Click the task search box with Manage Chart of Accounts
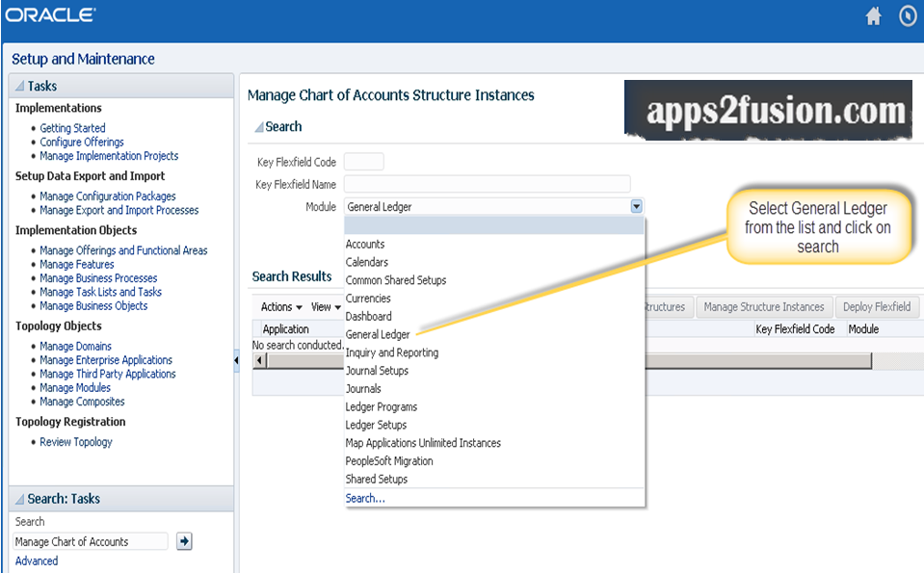This screenshot has height=573, width=924. pyautogui.click(x=91, y=541)
